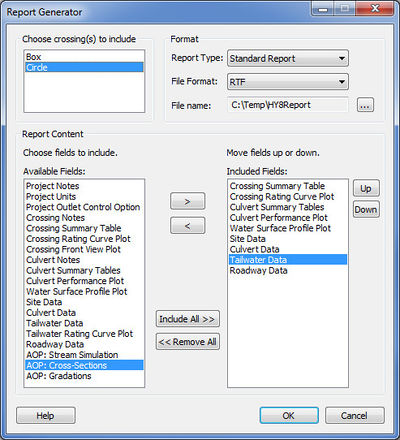400x440 pixels.
Task: Click the File name input field
Action: (x=288, y=105)
